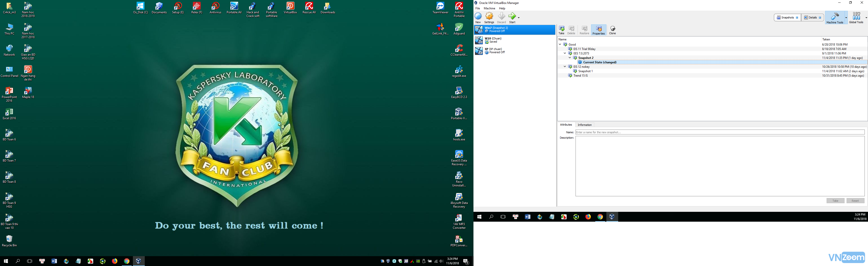Open the Help menu in VirtualBox
Viewport: 868px width, 266px height.
pyautogui.click(x=502, y=8)
